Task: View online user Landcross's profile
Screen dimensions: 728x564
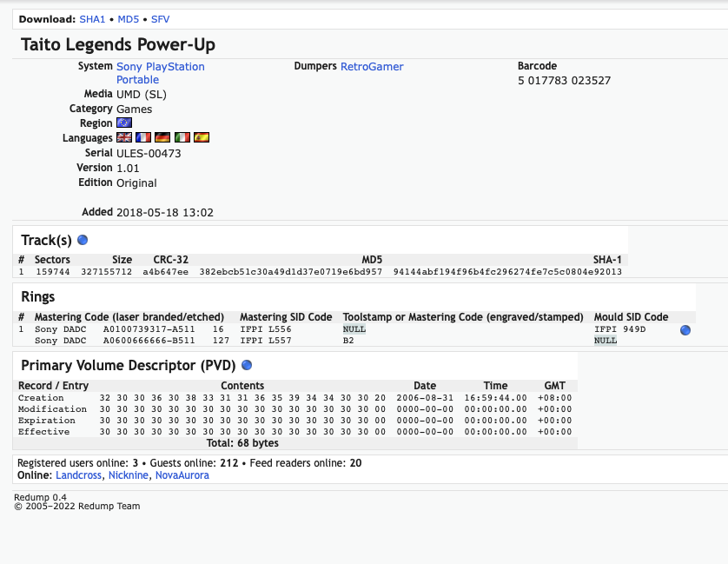Action: click(78, 475)
